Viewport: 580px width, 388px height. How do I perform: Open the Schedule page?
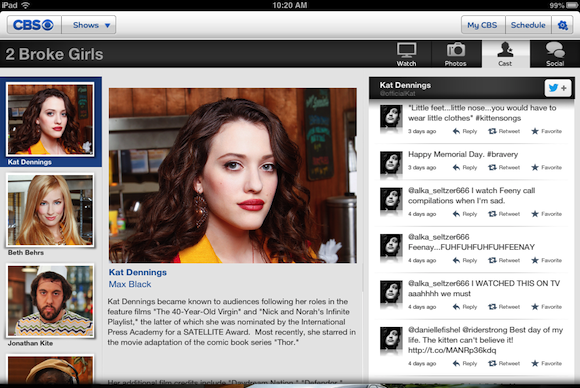[x=528, y=25]
